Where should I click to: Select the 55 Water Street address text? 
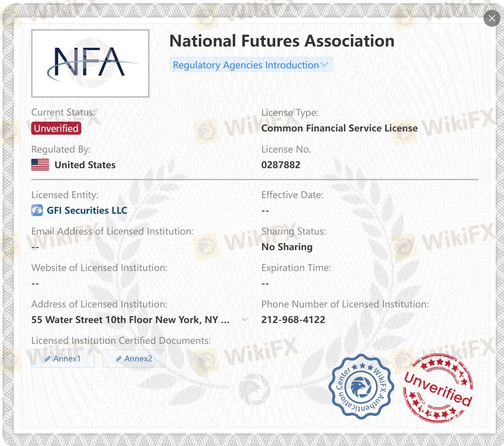130,320
